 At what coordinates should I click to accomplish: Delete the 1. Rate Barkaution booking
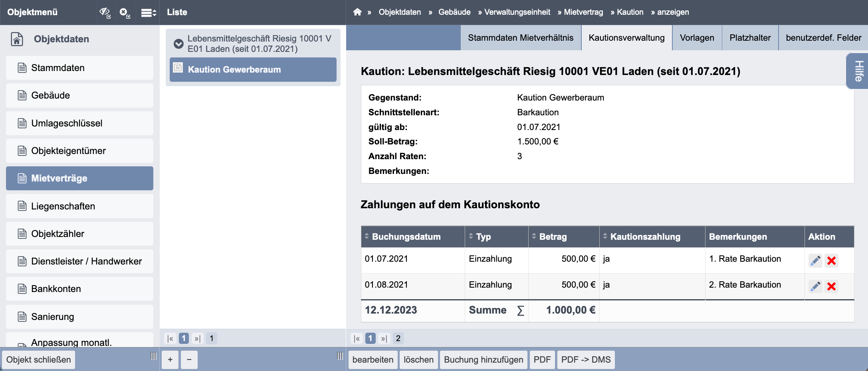click(x=832, y=261)
